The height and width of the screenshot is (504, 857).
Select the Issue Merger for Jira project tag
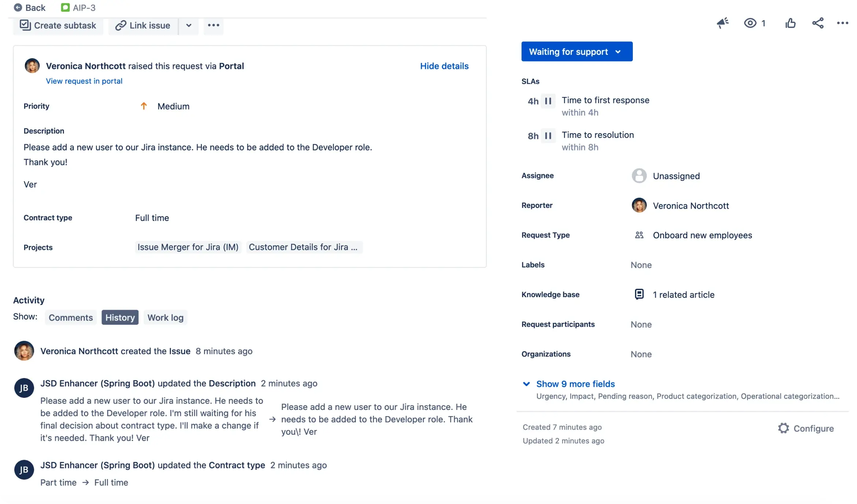[188, 247]
